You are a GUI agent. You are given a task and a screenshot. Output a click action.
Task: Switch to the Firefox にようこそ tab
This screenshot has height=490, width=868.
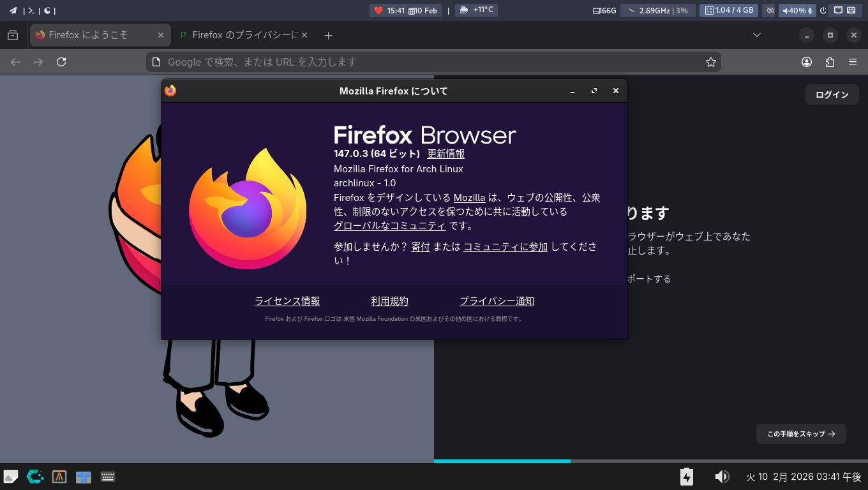pos(101,35)
